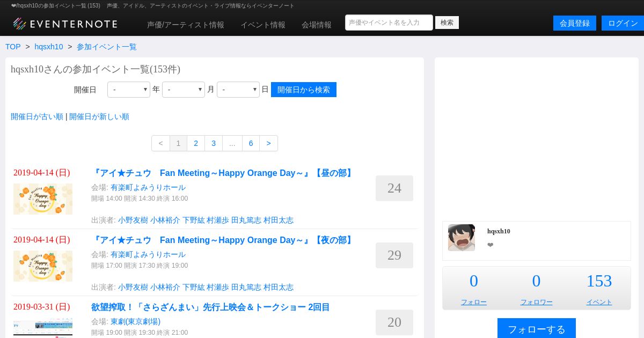Screen dimensions: 644x338
Task: Open さらざんまい event thumbnail
Action: coord(43,327)
